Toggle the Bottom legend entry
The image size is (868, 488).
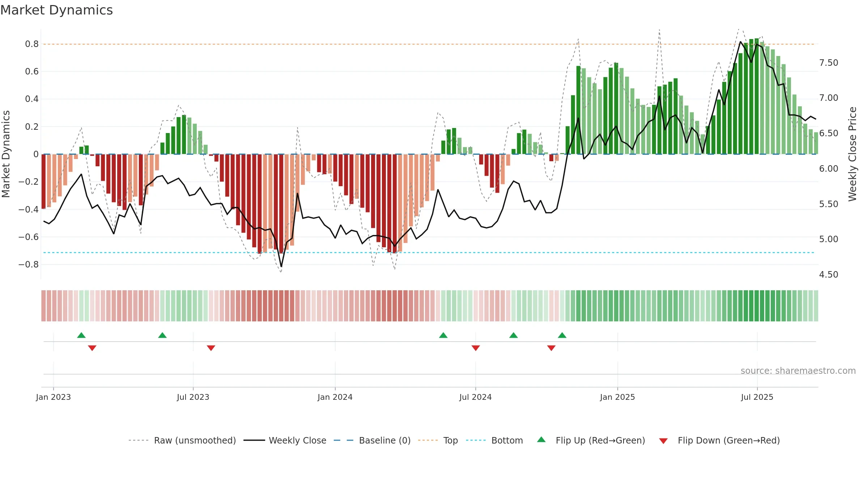point(494,440)
